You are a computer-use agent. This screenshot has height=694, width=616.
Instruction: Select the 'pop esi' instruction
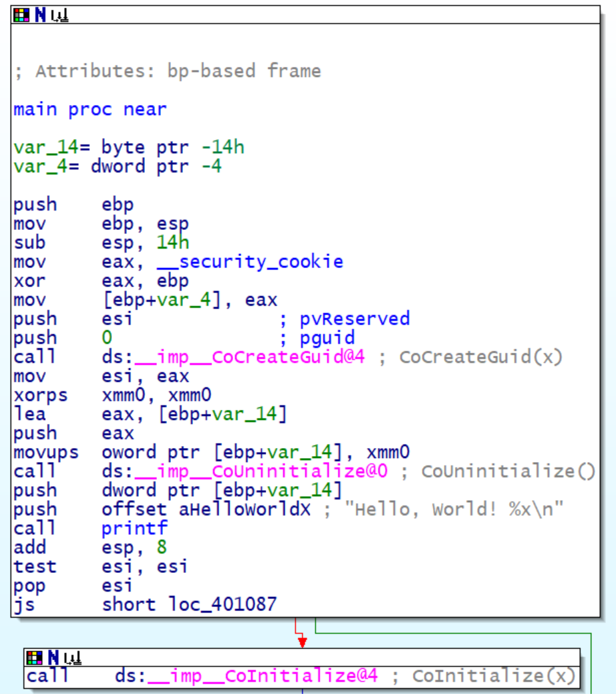(73, 586)
